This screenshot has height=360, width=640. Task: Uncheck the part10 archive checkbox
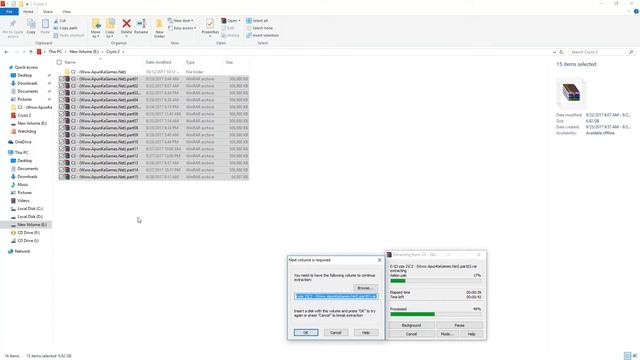pyautogui.click(x=62, y=142)
